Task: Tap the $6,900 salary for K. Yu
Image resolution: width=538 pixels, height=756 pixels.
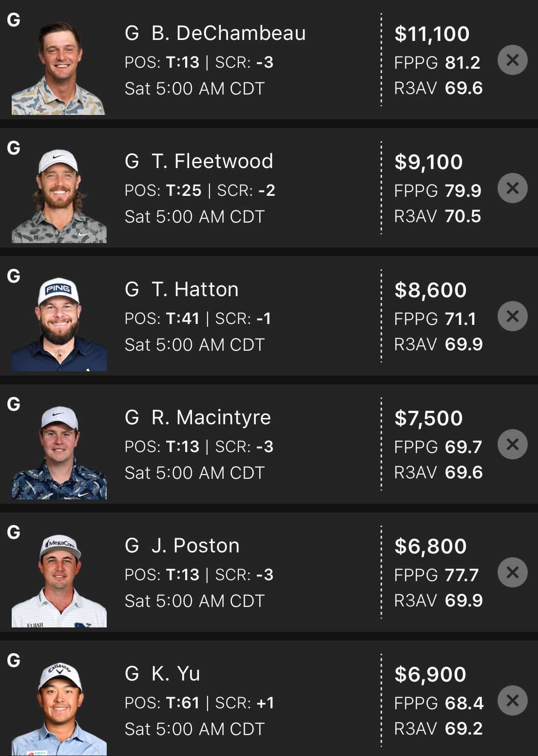Action: (x=430, y=675)
